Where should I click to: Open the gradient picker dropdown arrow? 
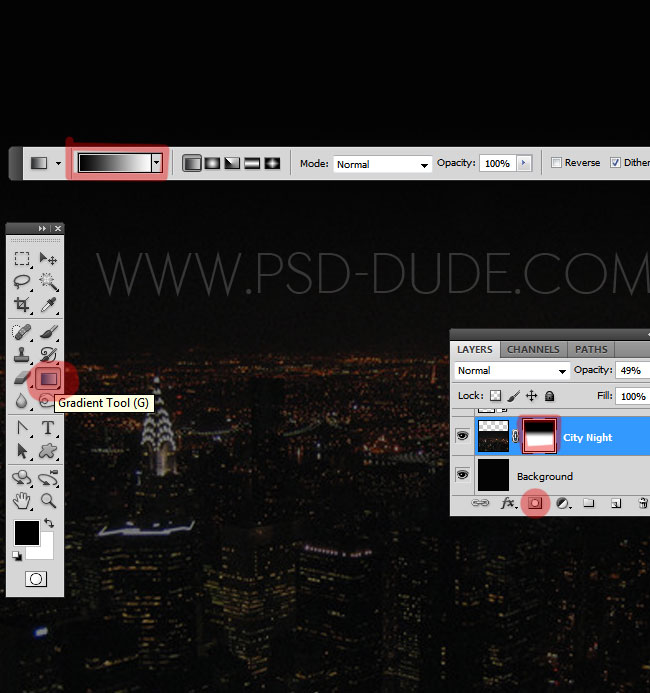[156, 163]
